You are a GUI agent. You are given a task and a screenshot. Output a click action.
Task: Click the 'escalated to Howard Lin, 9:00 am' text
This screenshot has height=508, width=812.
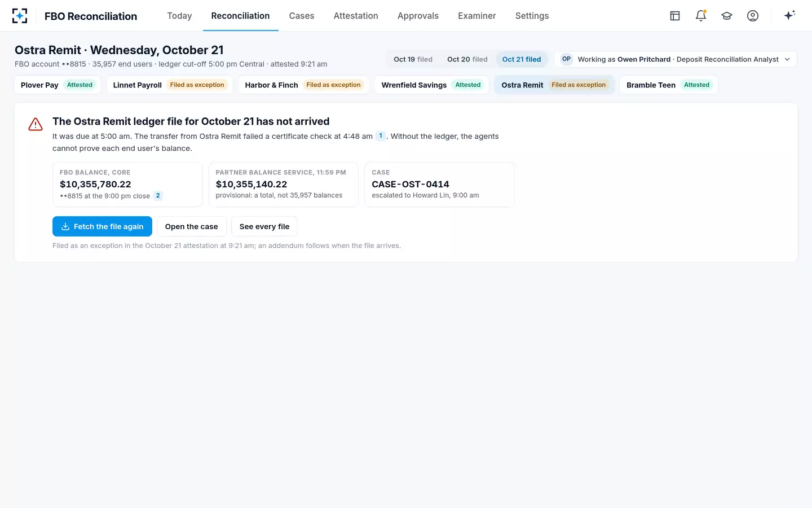425,195
